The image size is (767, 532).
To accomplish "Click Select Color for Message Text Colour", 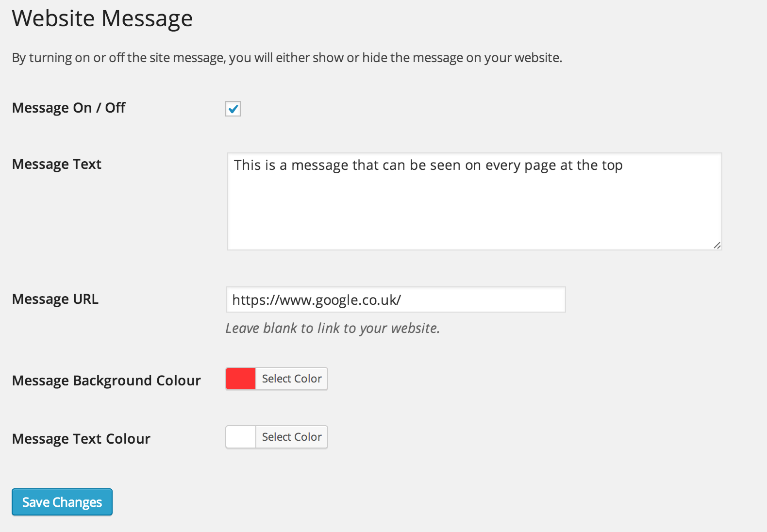I will [x=292, y=437].
